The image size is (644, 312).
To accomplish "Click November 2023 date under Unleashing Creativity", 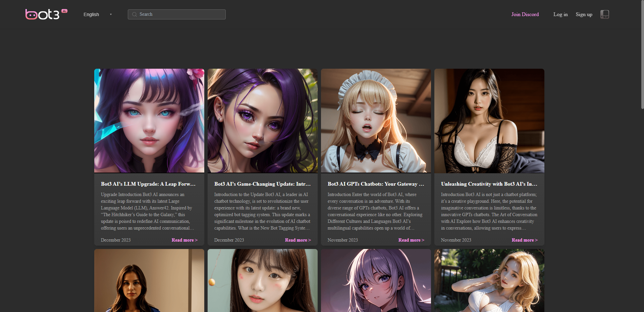I will 456,240.
